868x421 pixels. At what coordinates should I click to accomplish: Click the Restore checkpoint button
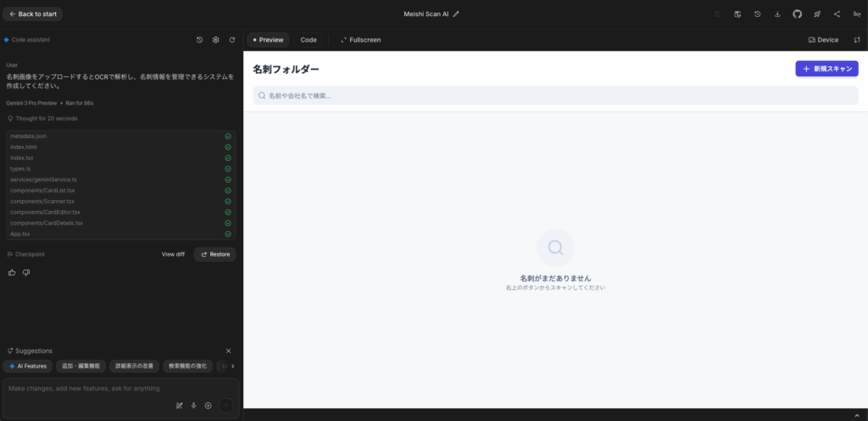click(215, 254)
